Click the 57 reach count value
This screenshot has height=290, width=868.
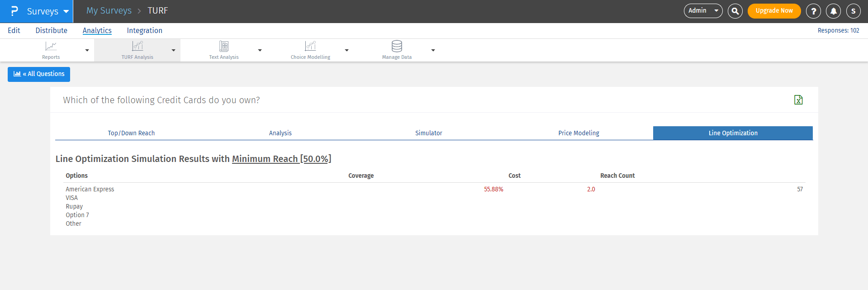click(800, 189)
